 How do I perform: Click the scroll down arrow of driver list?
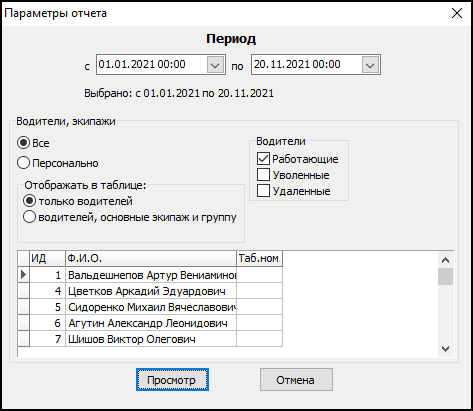pos(445,349)
